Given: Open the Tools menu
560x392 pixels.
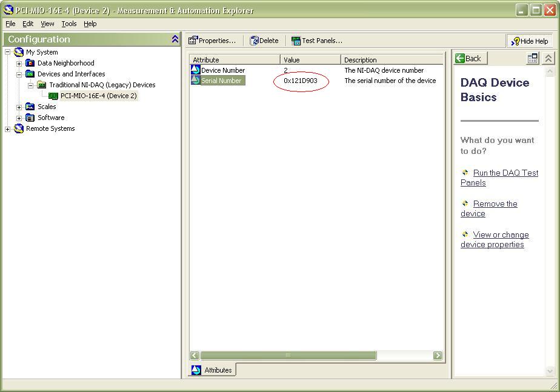Looking at the screenshot, I should pyautogui.click(x=69, y=24).
